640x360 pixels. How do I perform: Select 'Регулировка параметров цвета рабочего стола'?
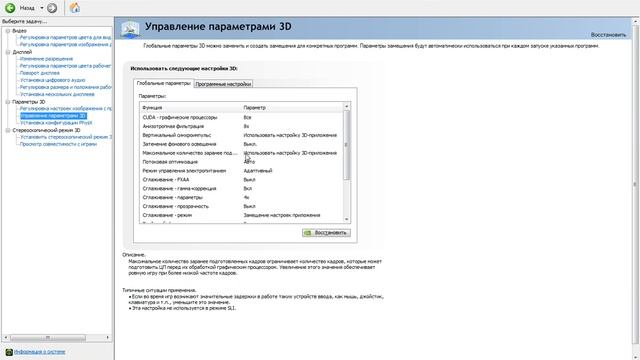pos(65,66)
